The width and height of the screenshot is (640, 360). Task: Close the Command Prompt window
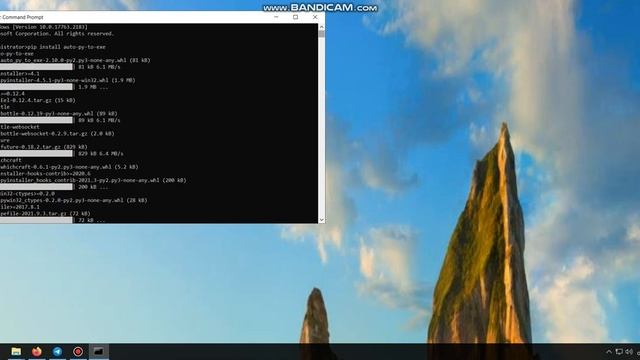pyautogui.click(x=315, y=17)
